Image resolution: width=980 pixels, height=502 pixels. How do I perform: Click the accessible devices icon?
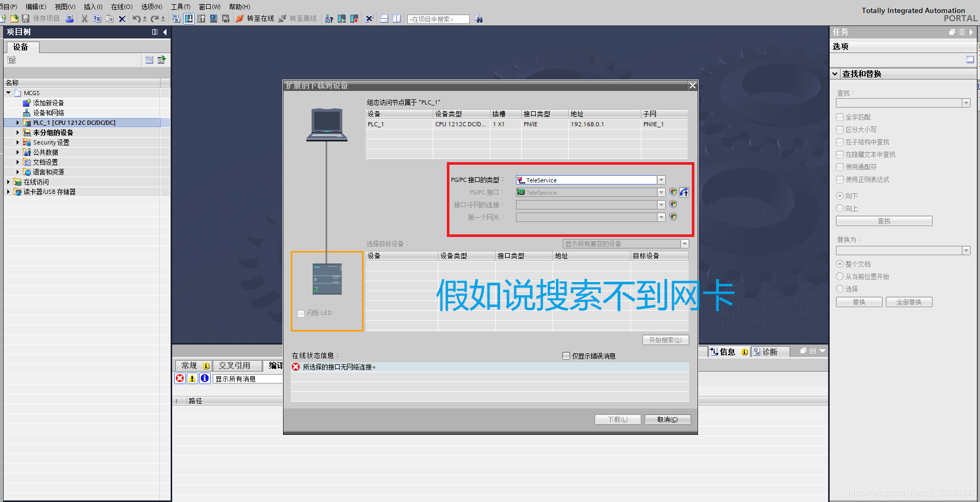tap(329, 19)
